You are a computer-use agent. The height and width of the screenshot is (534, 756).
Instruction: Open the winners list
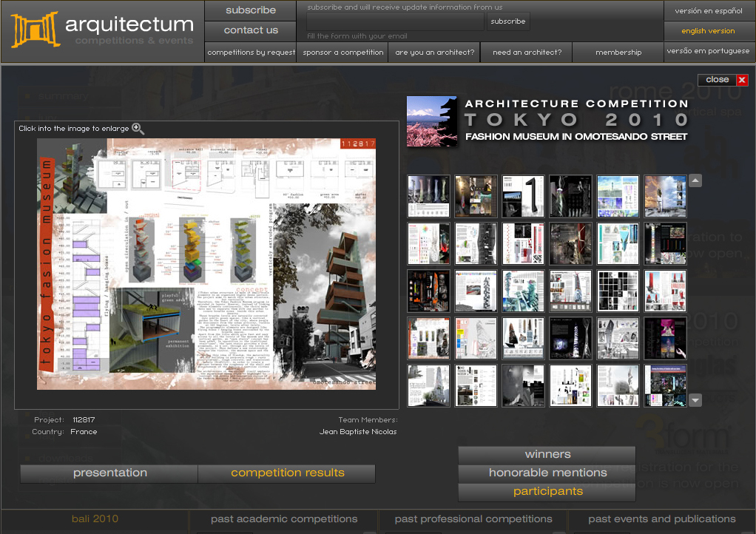pos(547,454)
